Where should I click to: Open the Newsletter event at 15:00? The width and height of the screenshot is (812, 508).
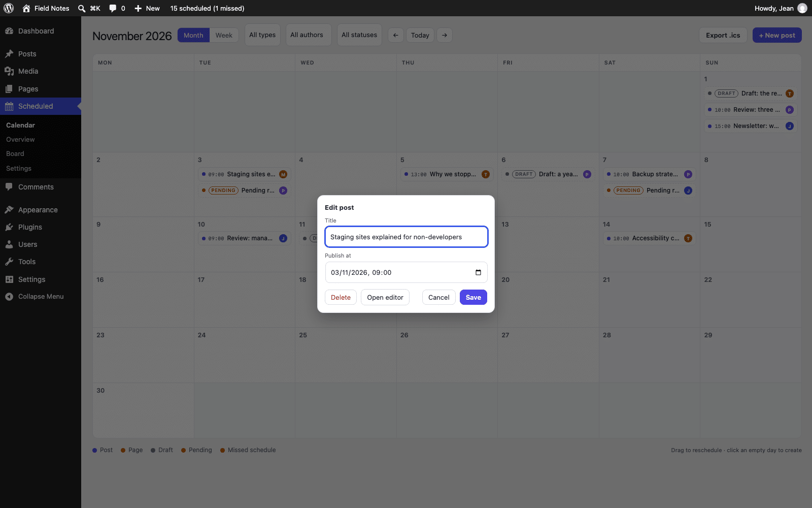click(751, 126)
